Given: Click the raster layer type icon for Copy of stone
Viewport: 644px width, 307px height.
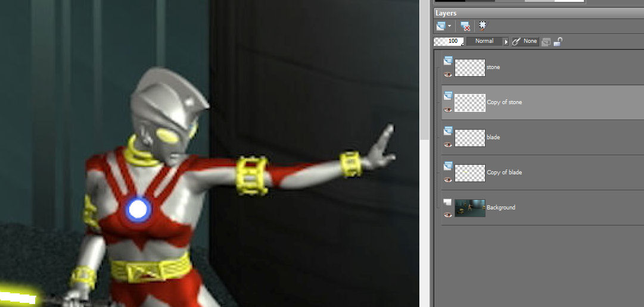Looking at the screenshot, I should pyautogui.click(x=447, y=96).
